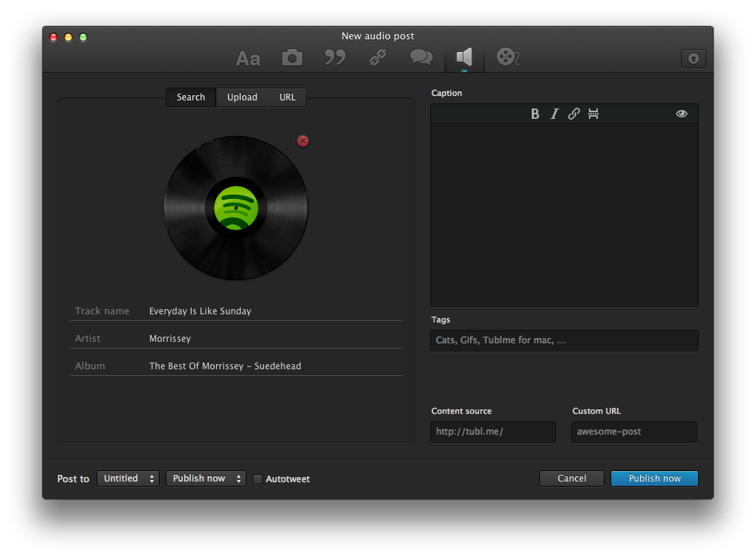Image resolution: width=756 pixels, height=558 pixels.
Task: Insert a link via caption toolbar icon
Action: pos(574,114)
